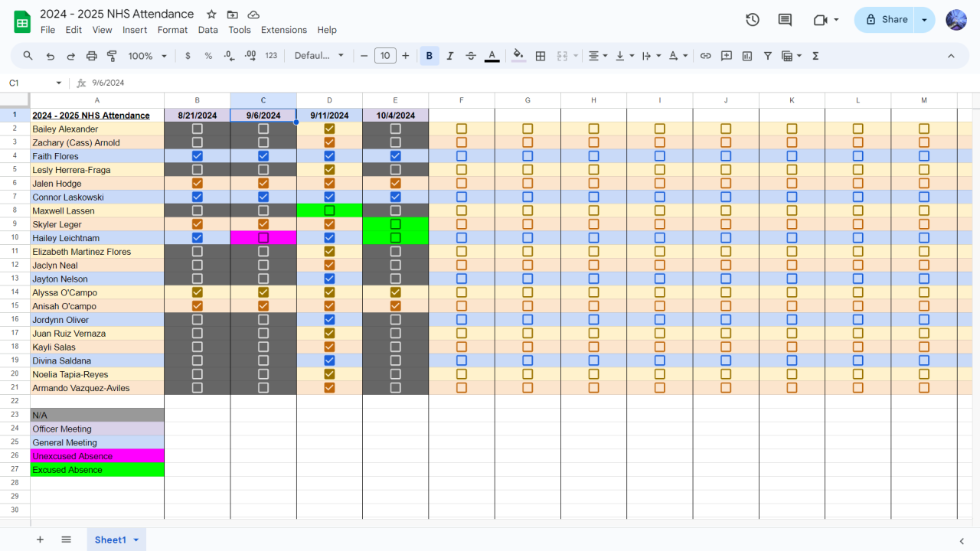The image size is (980, 551).
Task: Toggle Alyssa O'Campo checkbox for 10/4/2024
Action: point(395,292)
